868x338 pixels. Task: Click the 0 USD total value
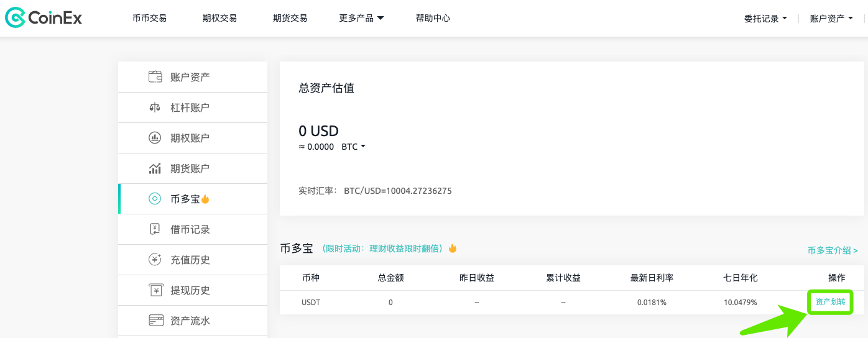(318, 131)
